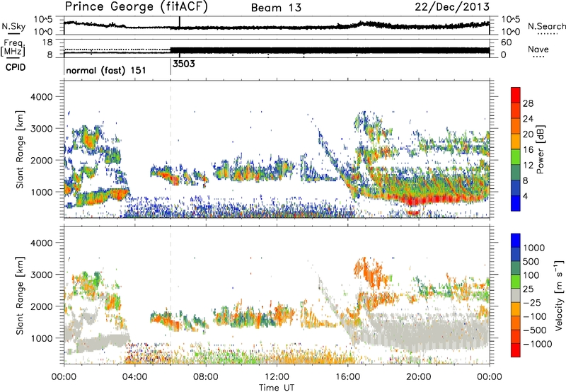Click the 'CPID' row label
This screenshot has height=392, width=566.
point(16,67)
